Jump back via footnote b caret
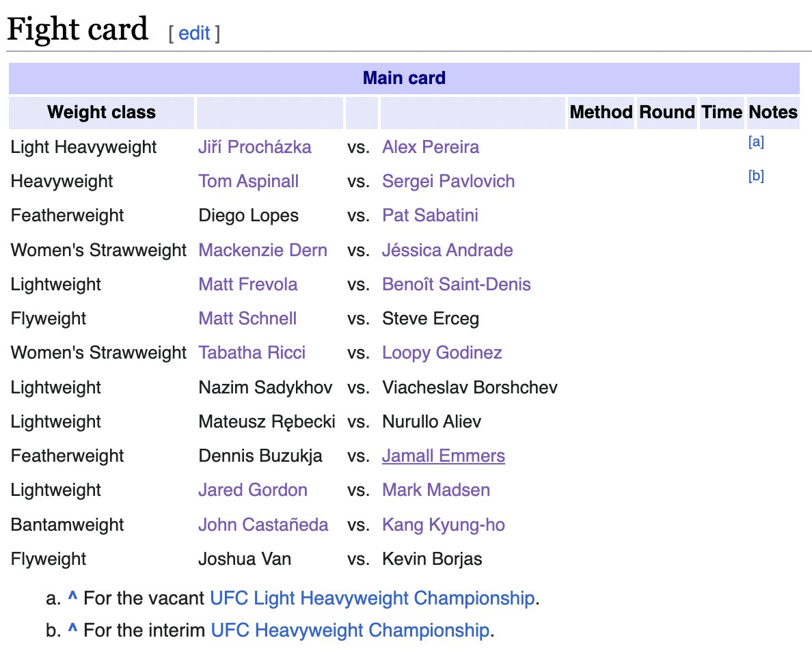 coord(72,630)
